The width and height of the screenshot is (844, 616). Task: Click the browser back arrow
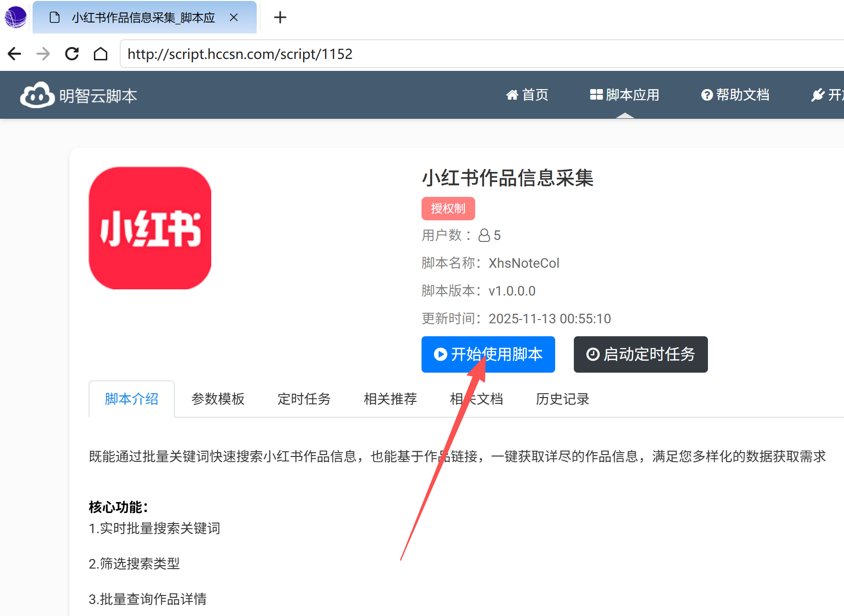tap(14, 54)
